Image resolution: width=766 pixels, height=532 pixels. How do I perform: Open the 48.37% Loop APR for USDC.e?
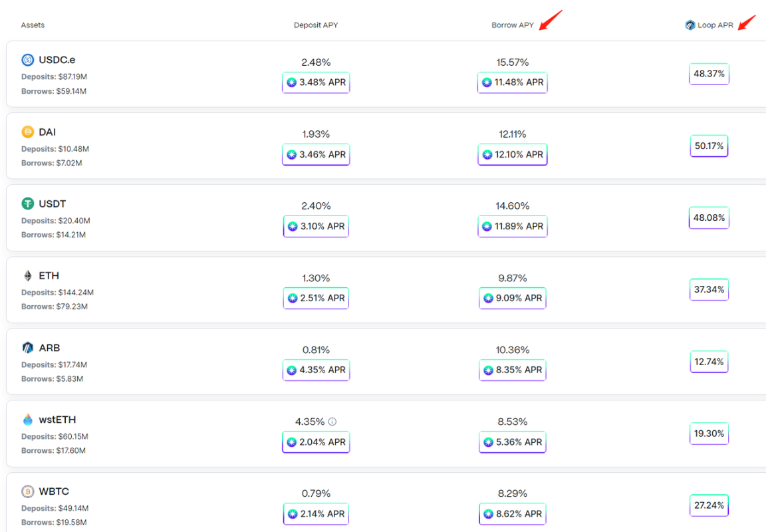click(x=709, y=74)
